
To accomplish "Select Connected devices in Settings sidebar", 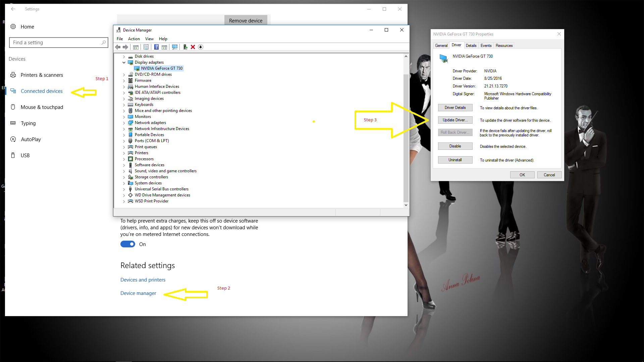I will pos(42,91).
